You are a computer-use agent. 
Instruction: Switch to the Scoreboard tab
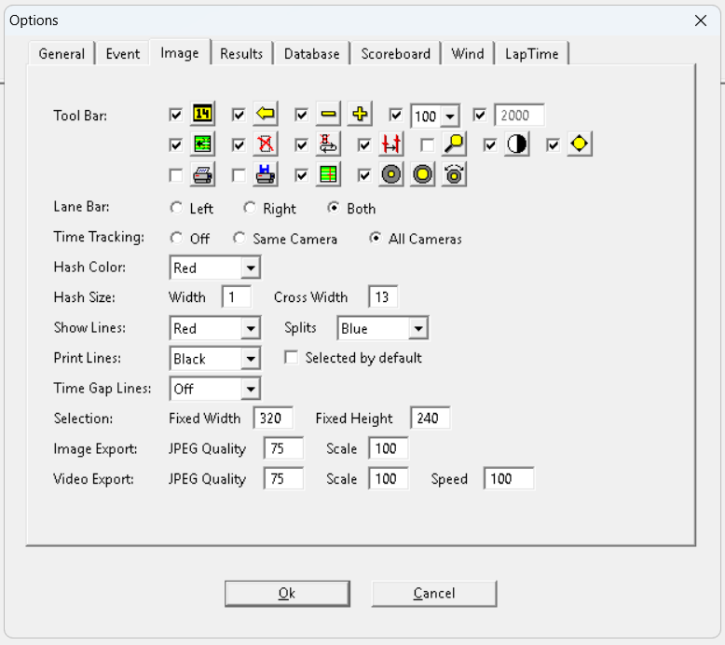(395, 54)
